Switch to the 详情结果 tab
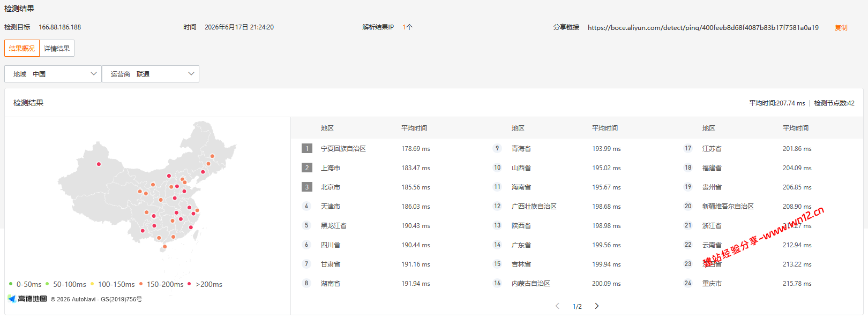 (57, 48)
